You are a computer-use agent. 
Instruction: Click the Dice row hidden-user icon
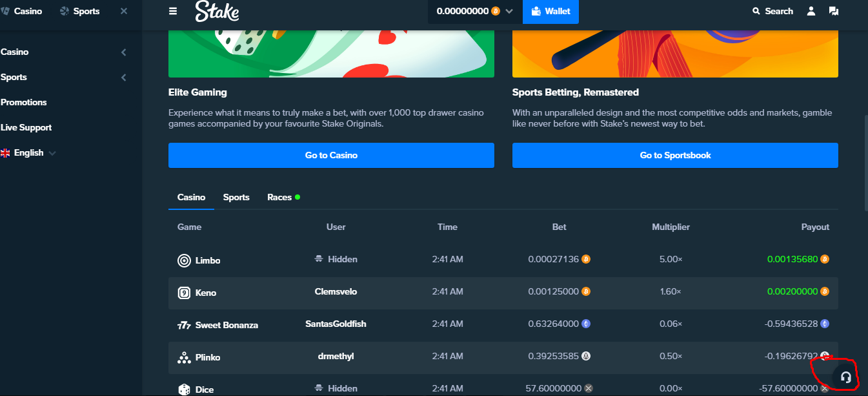click(x=318, y=388)
